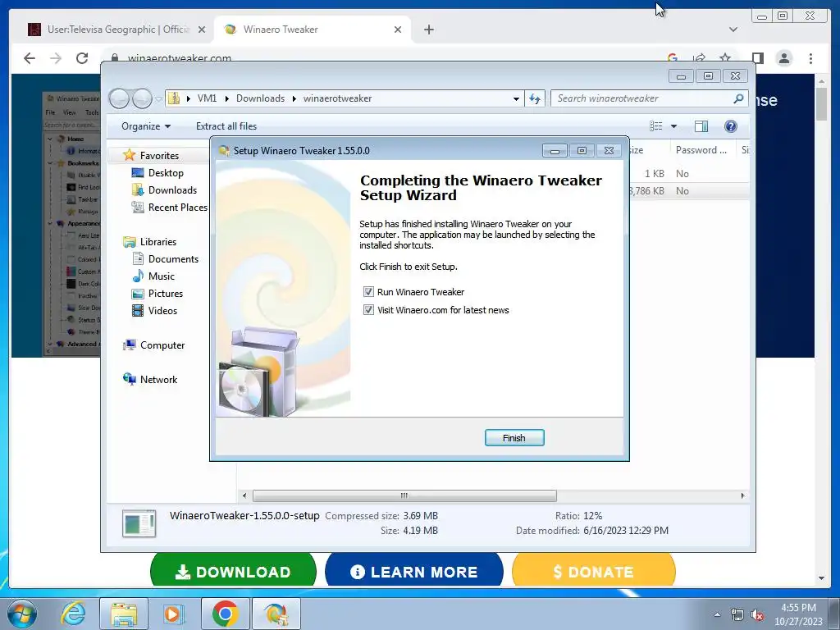Viewport: 840px width, 630px height.
Task: Click the LEARN MORE button on webpage
Action: [x=414, y=569]
